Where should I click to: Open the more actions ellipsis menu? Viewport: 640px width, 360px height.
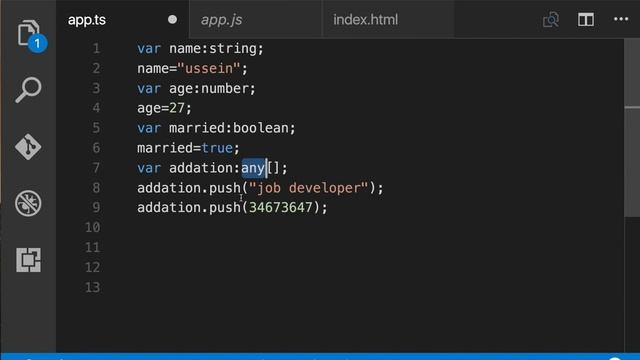[621, 19]
